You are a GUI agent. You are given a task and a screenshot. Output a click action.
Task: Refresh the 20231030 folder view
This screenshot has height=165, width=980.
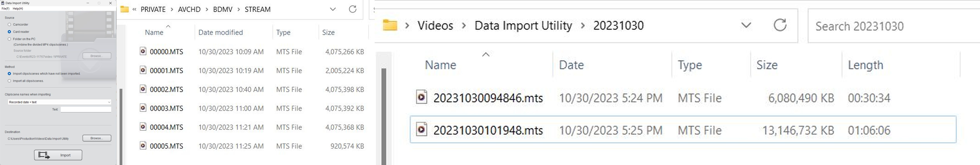point(780,25)
